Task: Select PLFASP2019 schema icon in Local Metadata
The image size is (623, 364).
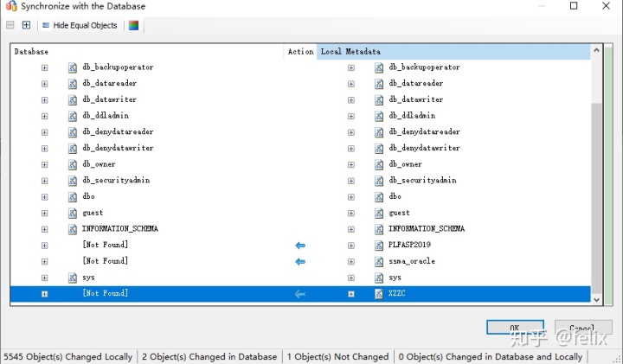Action: 379,246
